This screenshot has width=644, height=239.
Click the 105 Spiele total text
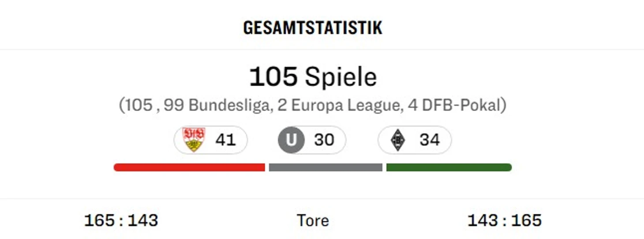point(313,77)
